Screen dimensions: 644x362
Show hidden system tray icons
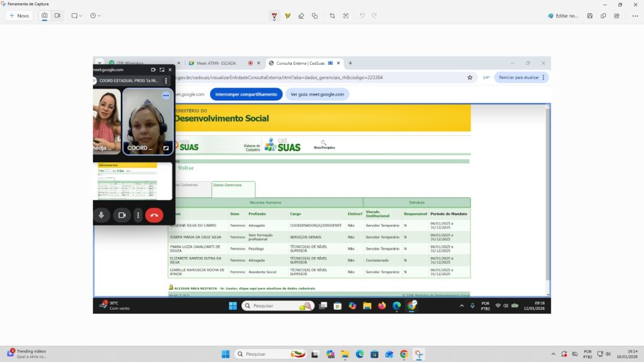pos(553,354)
